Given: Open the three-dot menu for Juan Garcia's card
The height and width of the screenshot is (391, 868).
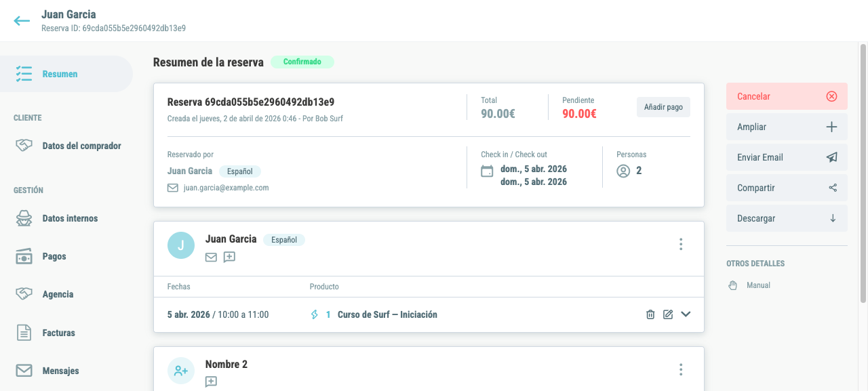Looking at the screenshot, I should pyautogui.click(x=681, y=245).
